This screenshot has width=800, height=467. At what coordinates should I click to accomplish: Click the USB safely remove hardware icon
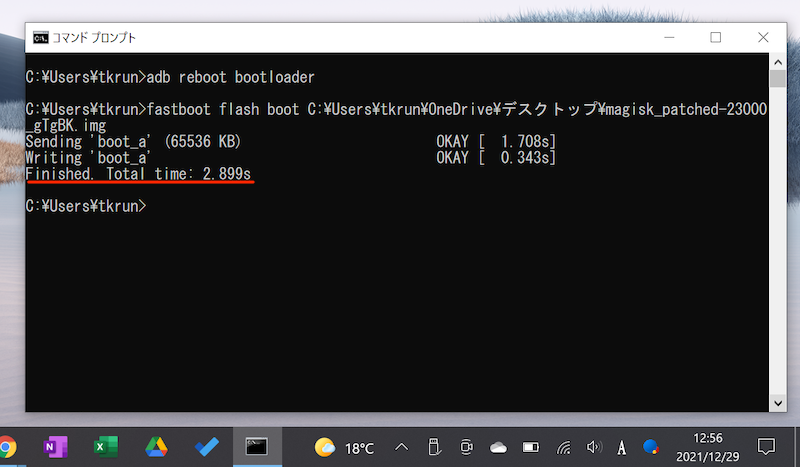pos(434,446)
